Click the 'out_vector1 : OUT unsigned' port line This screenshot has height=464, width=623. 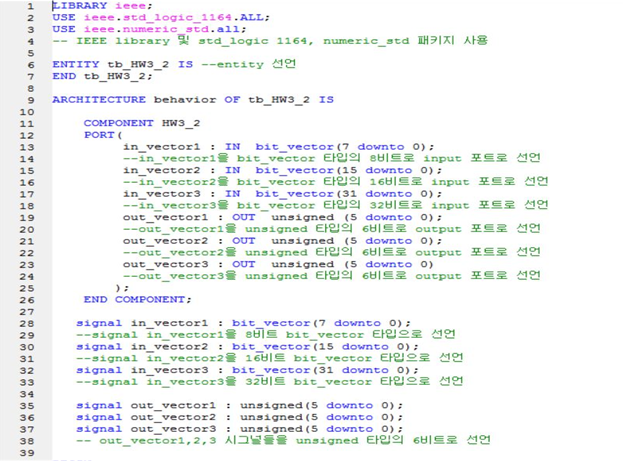point(282,217)
